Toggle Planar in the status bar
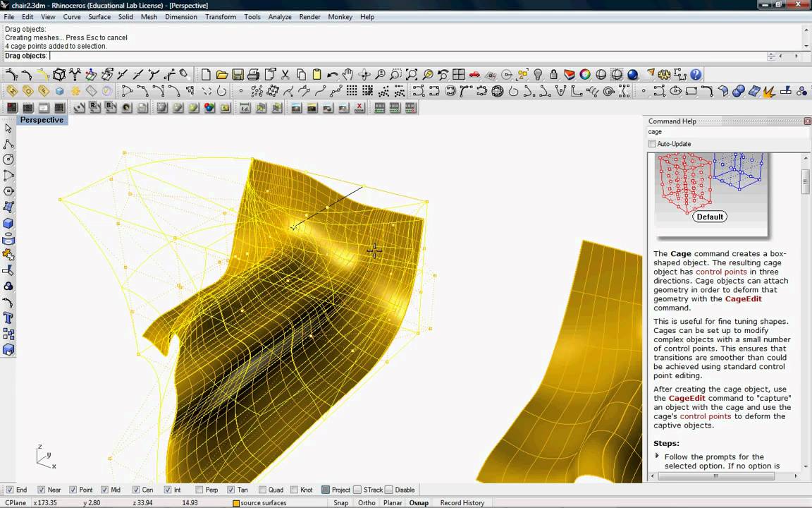The height and width of the screenshot is (508, 812). pos(393,503)
